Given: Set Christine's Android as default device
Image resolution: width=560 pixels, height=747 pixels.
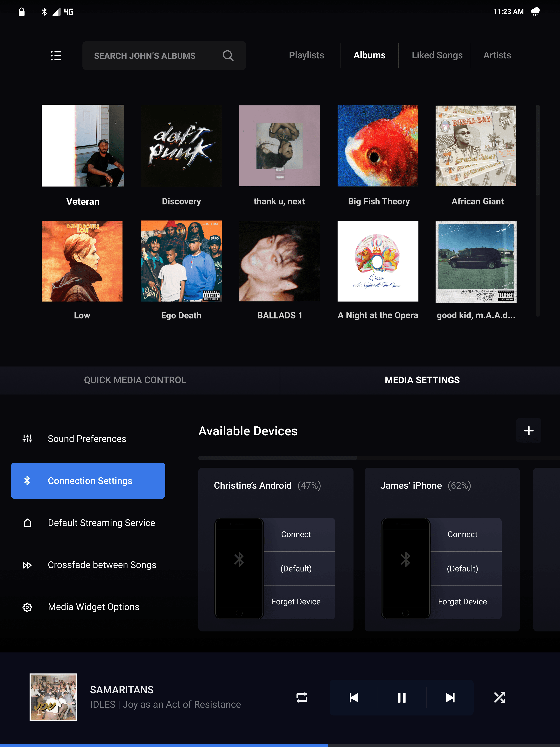Looking at the screenshot, I should [x=299, y=569].
